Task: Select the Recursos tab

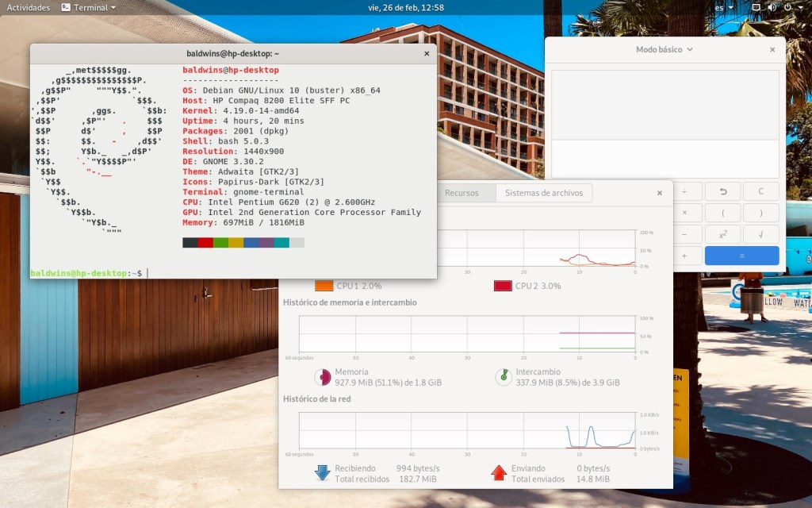Action: pos(462,193)
